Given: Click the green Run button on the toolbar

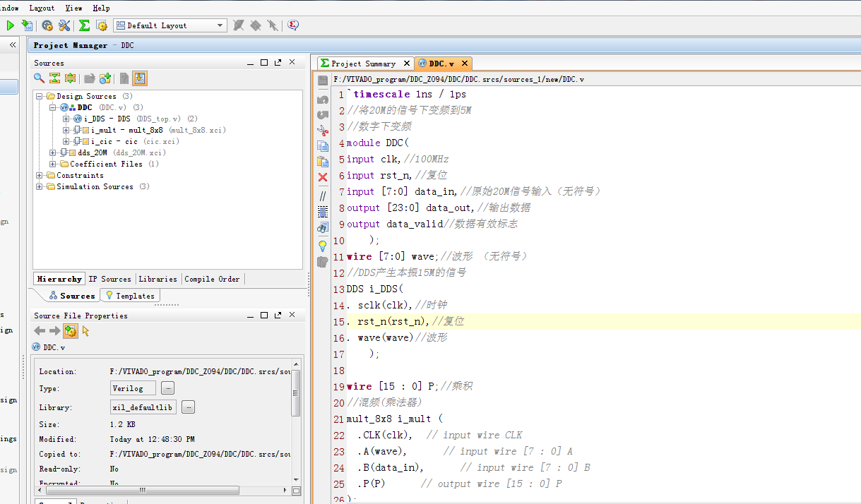Looking at the screenshot, I should (x=9, y=25).
